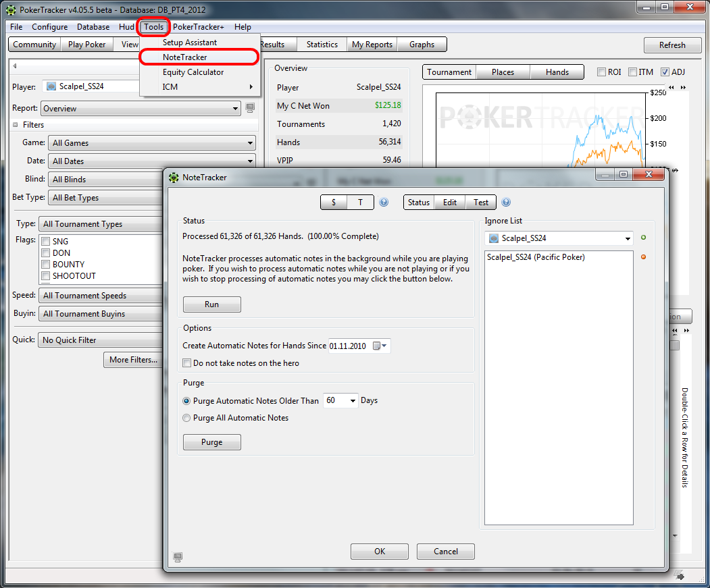Viewport: 710px width, 588px height.
Task: Open the All Tournament Types dropdown
Action: coord(101,224)
